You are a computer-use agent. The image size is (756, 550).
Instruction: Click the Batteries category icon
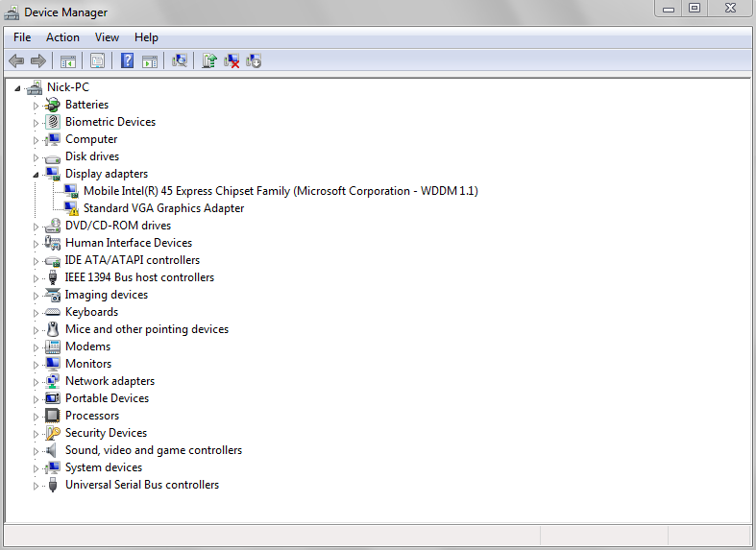(52, 105)
